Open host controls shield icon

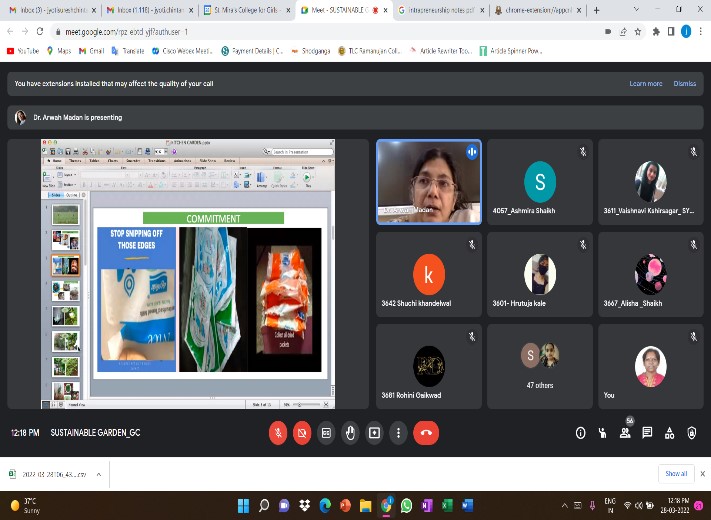click(x=691, y=433)
